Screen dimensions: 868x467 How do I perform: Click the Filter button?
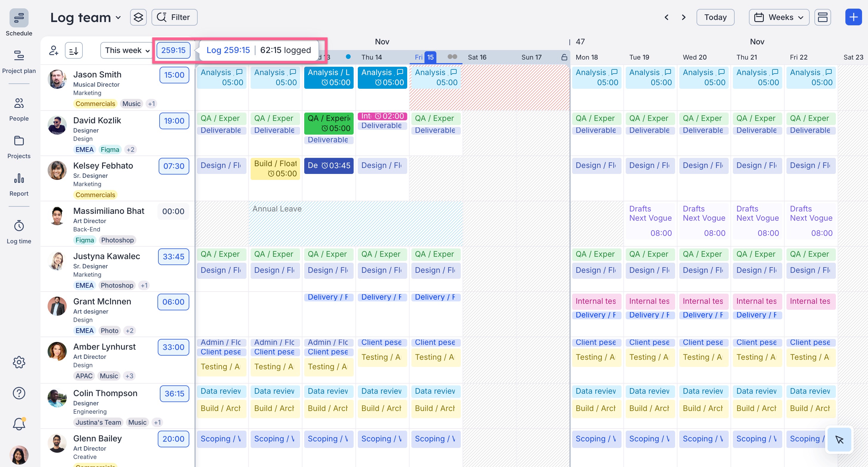click(x=174, y=17)
